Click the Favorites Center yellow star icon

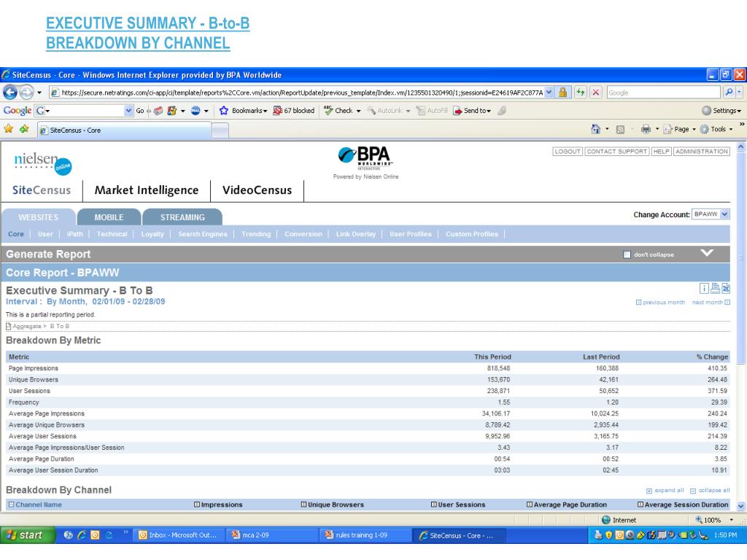(x=9, y=128)
